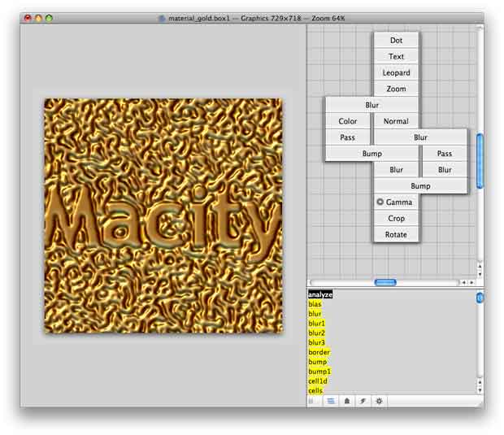Viewport: 504px width, 435px height.
Task: Click the home icon in bottom toolbar
Action: pyautogui.click(x=347, y=401)
